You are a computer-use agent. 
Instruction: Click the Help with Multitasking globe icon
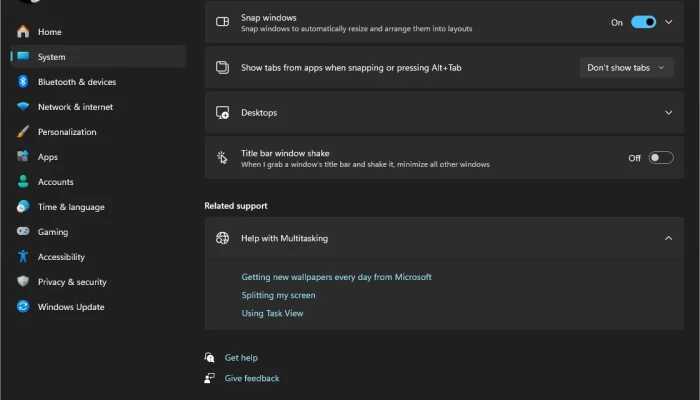click(222, 238)
